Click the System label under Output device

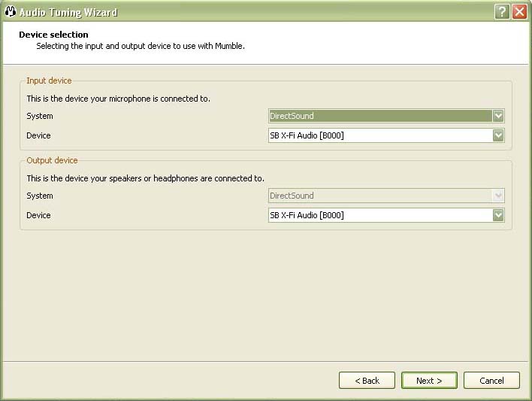[40, 196]
